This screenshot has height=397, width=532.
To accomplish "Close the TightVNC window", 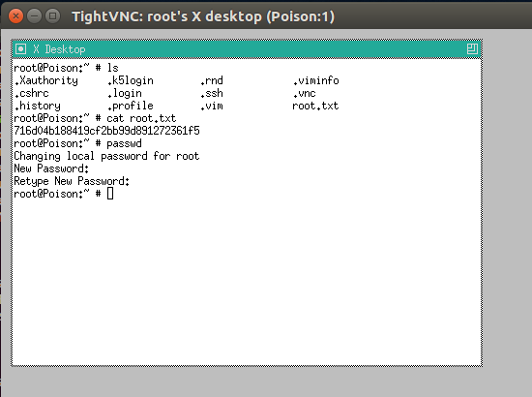I will (x=15, y=15).
